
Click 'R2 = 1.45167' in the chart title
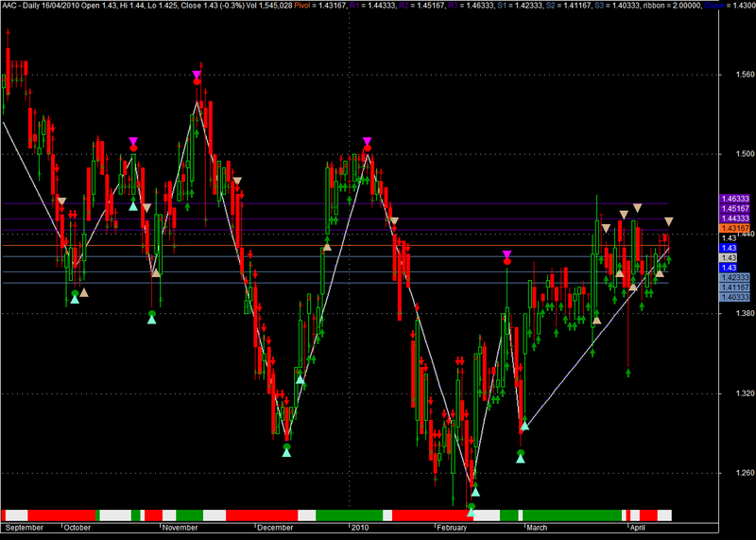tap(421, 6)
